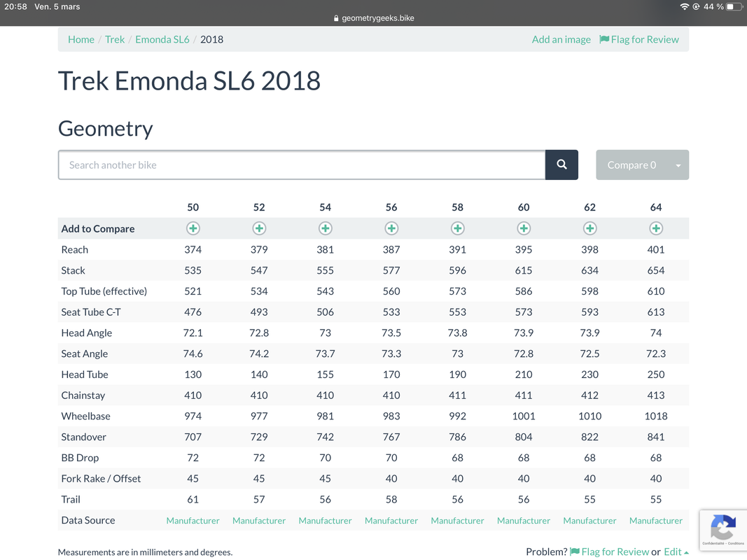747x560 pixels.
Task: Open the Compare 0 dropdown
Action: pos(642,164)
